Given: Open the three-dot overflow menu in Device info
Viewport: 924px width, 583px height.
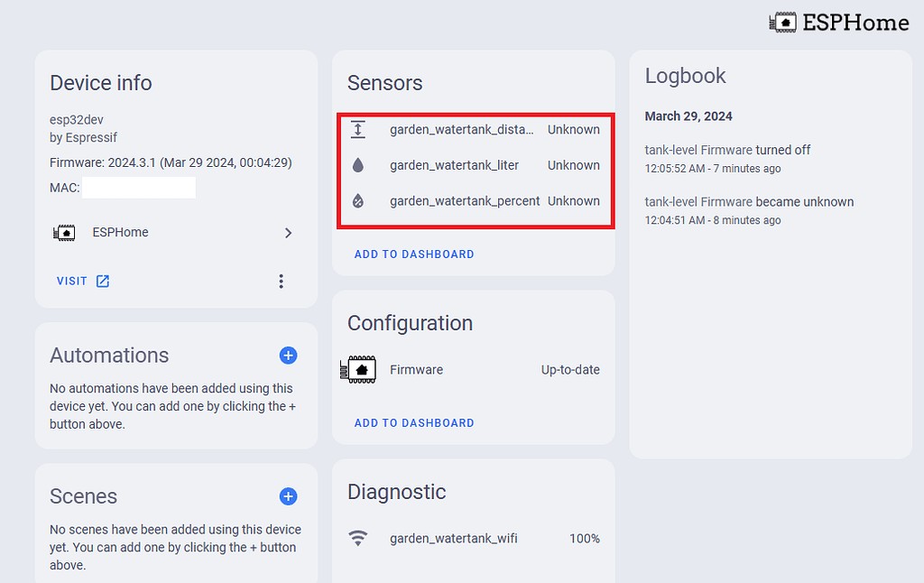Looking at the screenshot, I should coord(281,281).
